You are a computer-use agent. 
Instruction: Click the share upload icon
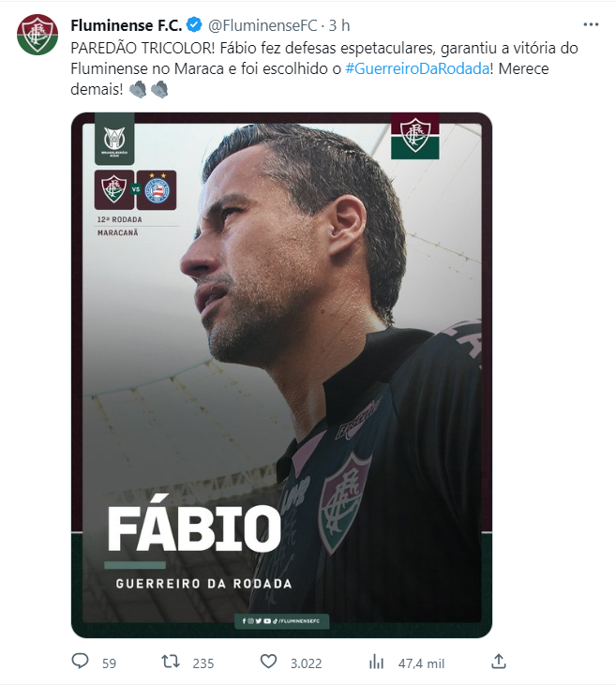click(499, 662)
